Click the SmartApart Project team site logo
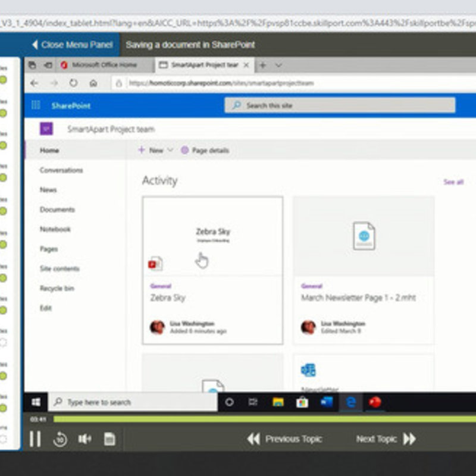476x476 pixels. point(46,129)
